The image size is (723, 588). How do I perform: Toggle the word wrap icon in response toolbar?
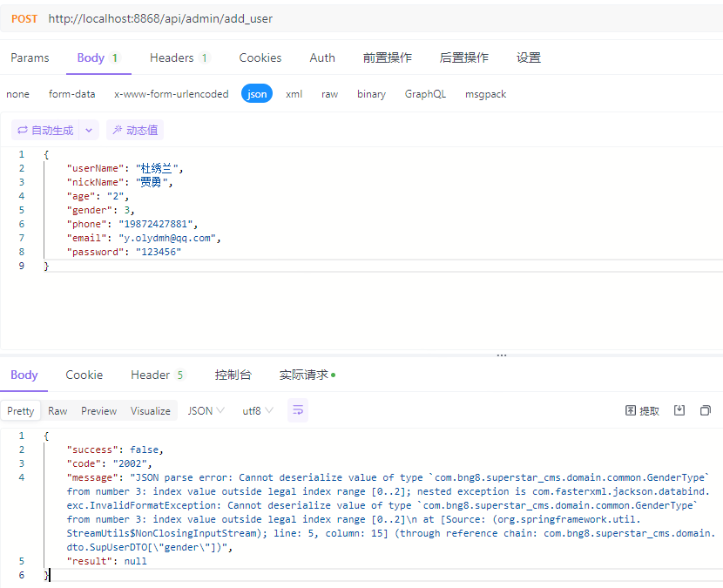click(x=298, y=410)
